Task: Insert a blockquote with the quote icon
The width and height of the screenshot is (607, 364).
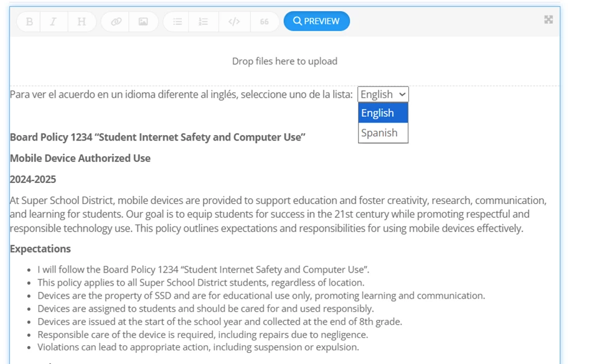Action: pos(264,21)
